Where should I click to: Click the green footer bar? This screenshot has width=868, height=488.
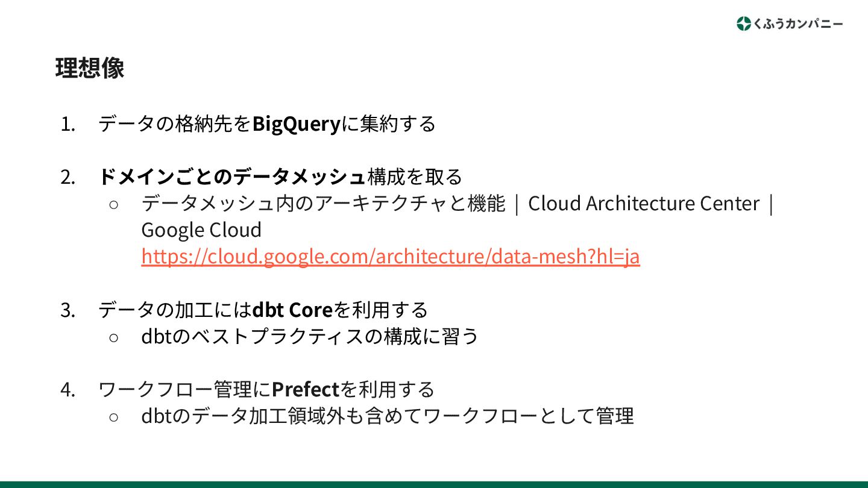pos(434,484)
